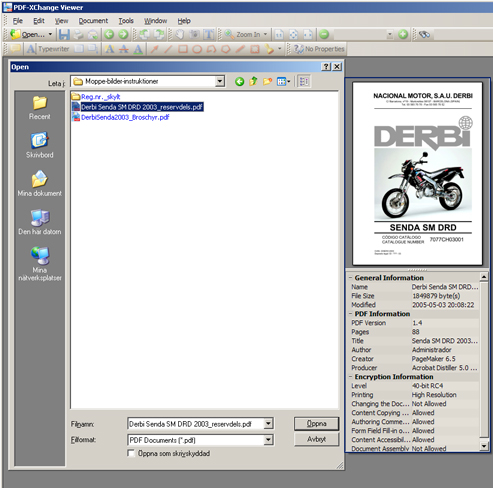Viewport: 493px width, 488px height.
Task: Go up one folder level in Open dialog
Action: point(253,81)
